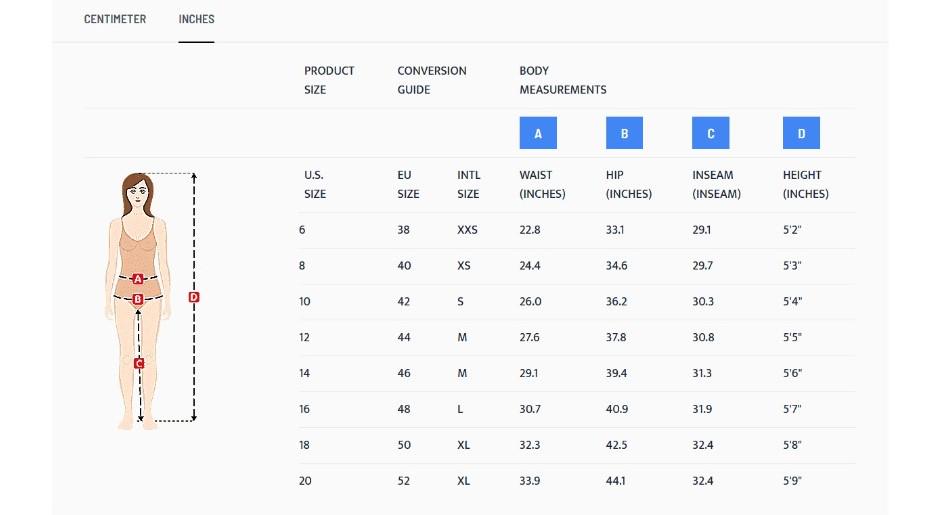The height and width of the screenshot is (515, 931).
Task: Switch to the Centimeter tab
Action: (x=115, y=19)
